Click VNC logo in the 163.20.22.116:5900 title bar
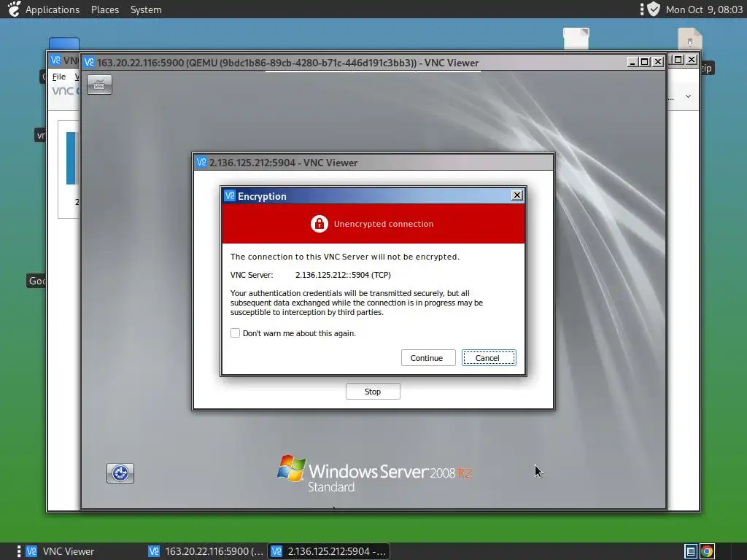The height and width of the screenshot is (560, 747). tap(89, 63)
